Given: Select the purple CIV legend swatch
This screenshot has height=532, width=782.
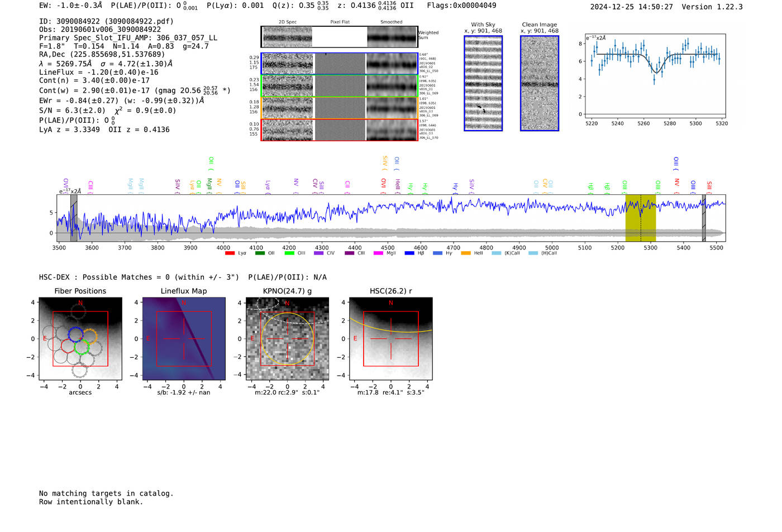Looking at the screenshot, I should coord(319,253).
